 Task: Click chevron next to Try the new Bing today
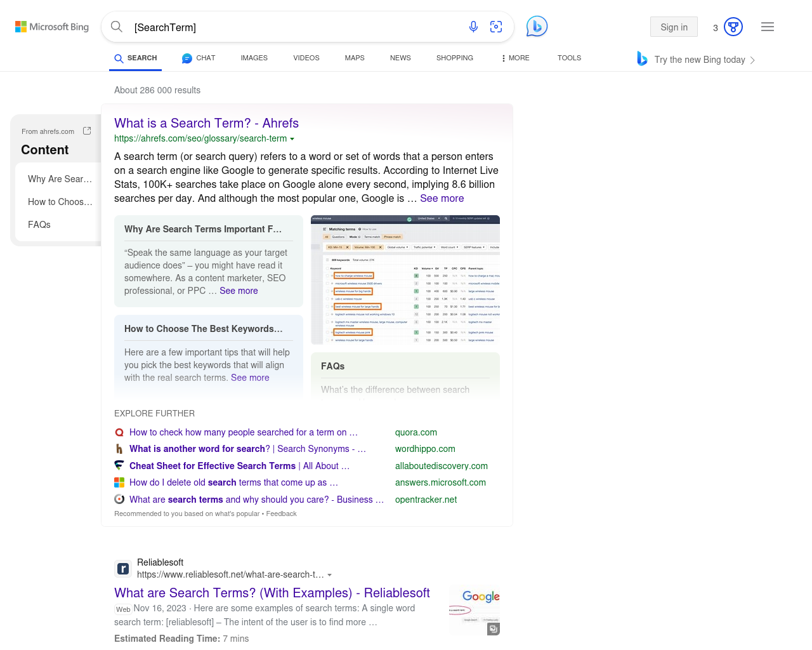(752, 60)
